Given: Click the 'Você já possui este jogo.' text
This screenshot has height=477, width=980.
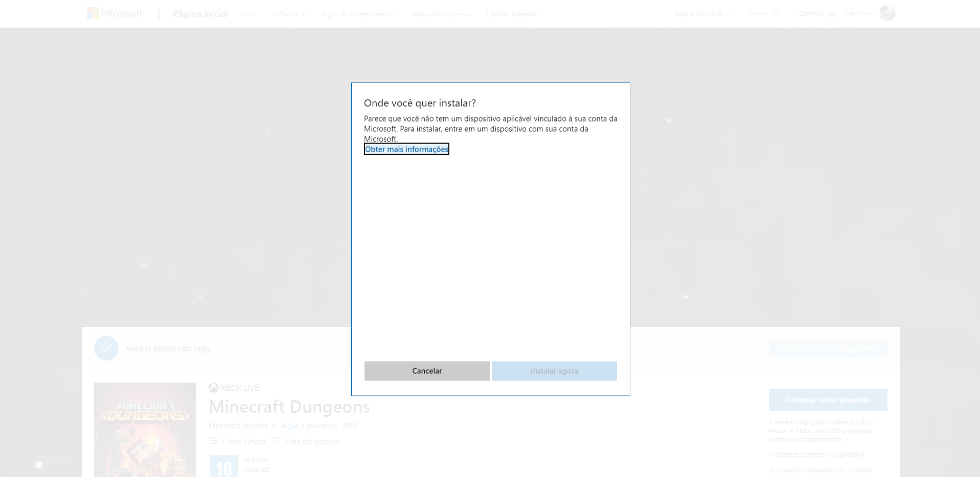Looking at the screenshot, I should tap(169, 349).
